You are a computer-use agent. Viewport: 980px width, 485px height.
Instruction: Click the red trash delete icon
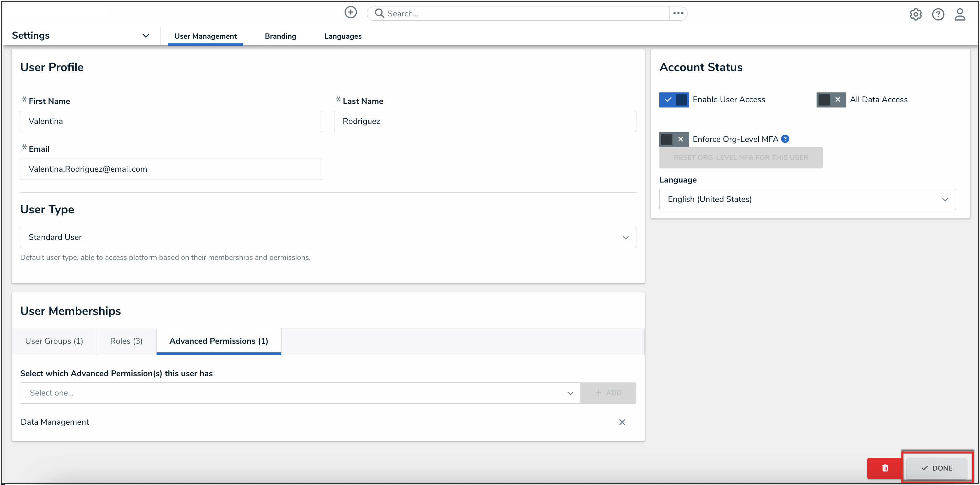pyautogui.click(x=884, y=468)
